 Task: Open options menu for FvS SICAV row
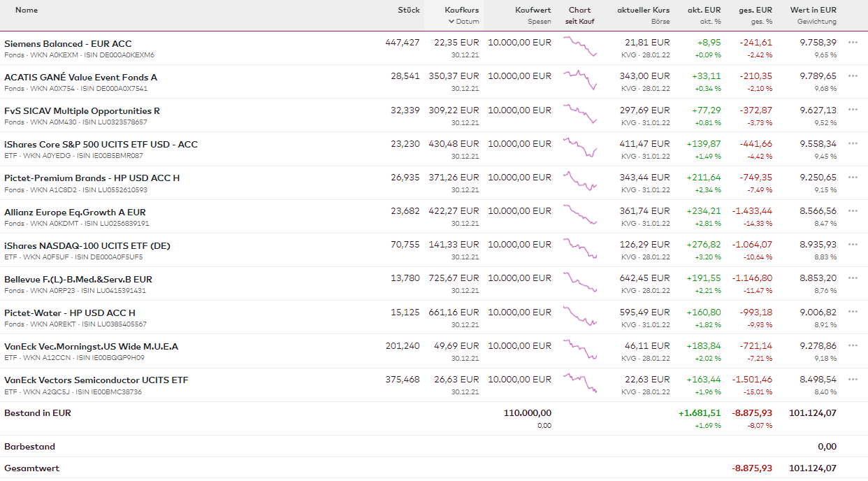[x=852, y=110]
